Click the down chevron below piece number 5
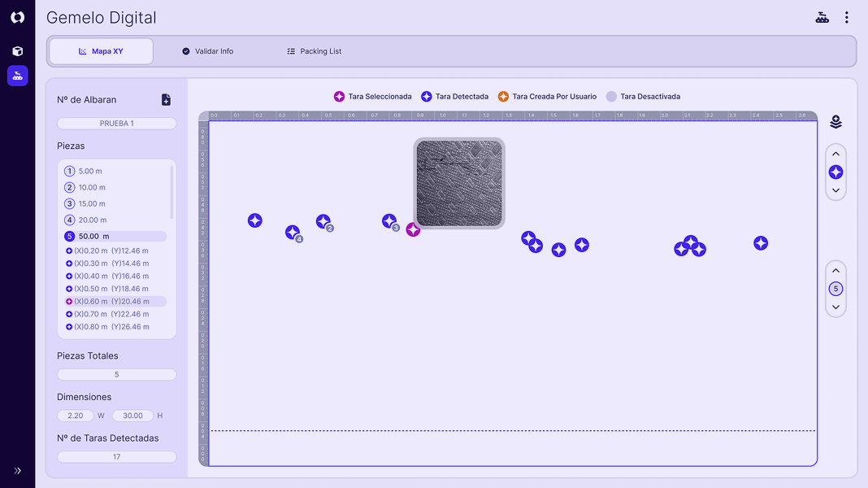 [x=835, y=307]
